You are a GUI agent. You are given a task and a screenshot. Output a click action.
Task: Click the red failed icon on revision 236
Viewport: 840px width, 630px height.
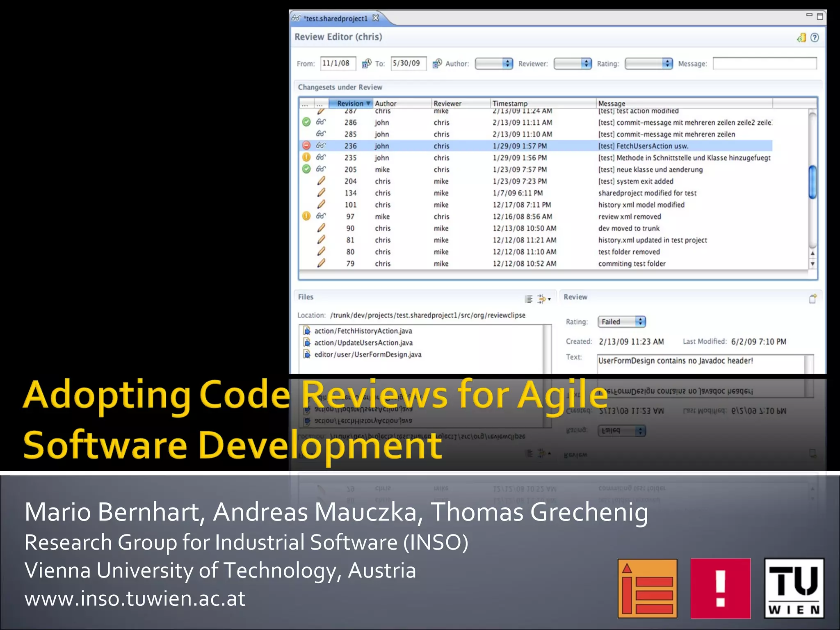[x=306, y=146]
